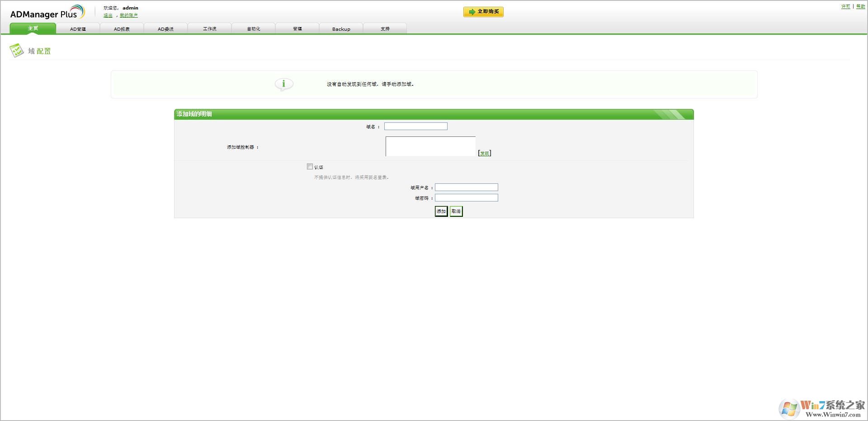
Task: Click the 域配置 page icon
Action: coord(17,51)
